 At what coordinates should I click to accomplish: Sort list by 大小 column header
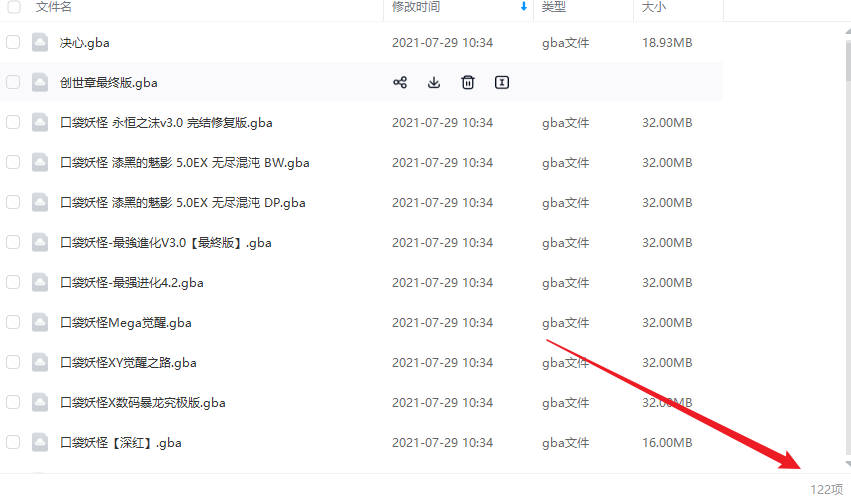pyautogui.click(x=653, y=7)
